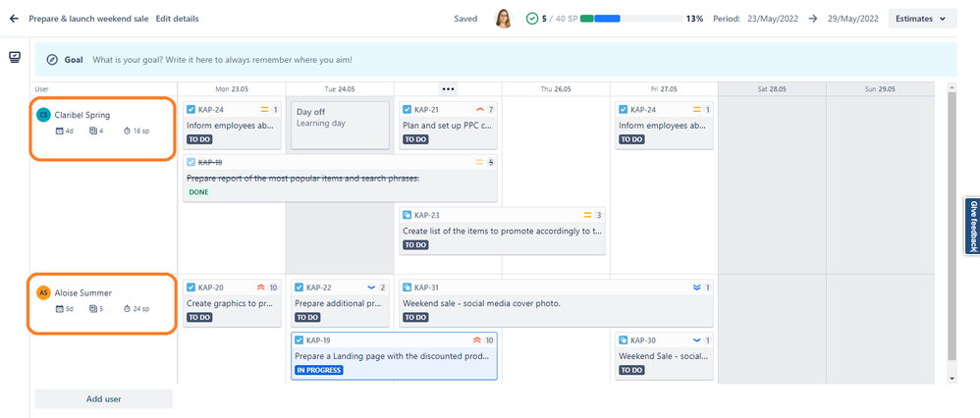
Task: Open KAP-21 Plan and set up PPC card
Action: point(448,126)
